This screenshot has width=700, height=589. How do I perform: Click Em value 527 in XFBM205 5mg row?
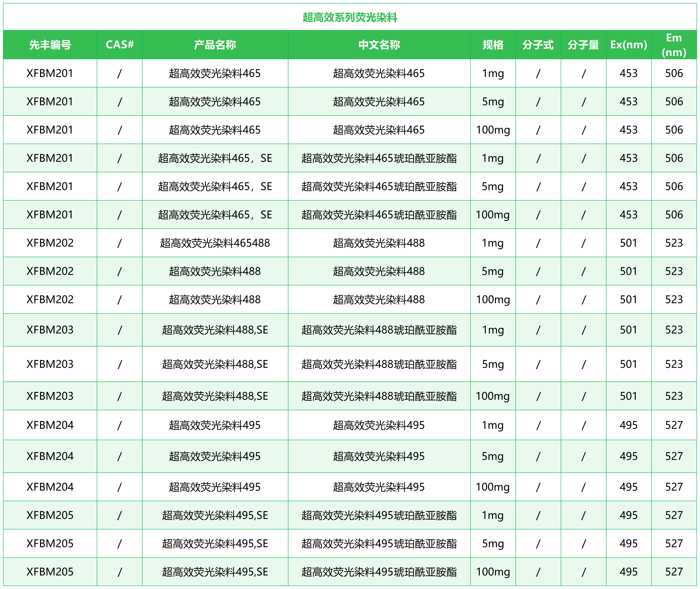coord(674,544)
